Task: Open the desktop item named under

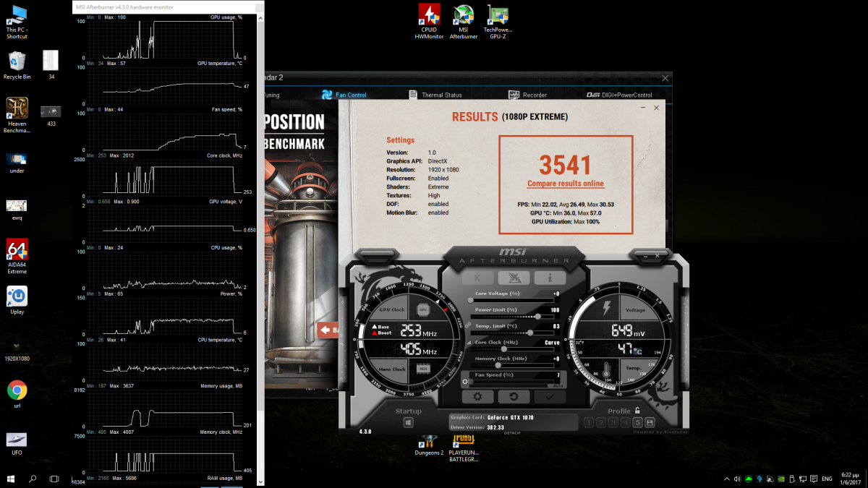Action: tap(17, 163)
